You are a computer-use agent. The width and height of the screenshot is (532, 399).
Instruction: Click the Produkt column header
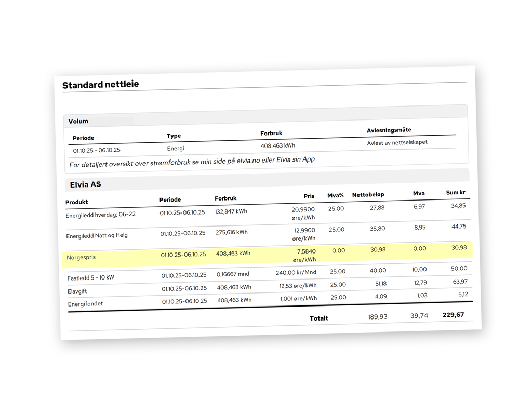[77, 202]
